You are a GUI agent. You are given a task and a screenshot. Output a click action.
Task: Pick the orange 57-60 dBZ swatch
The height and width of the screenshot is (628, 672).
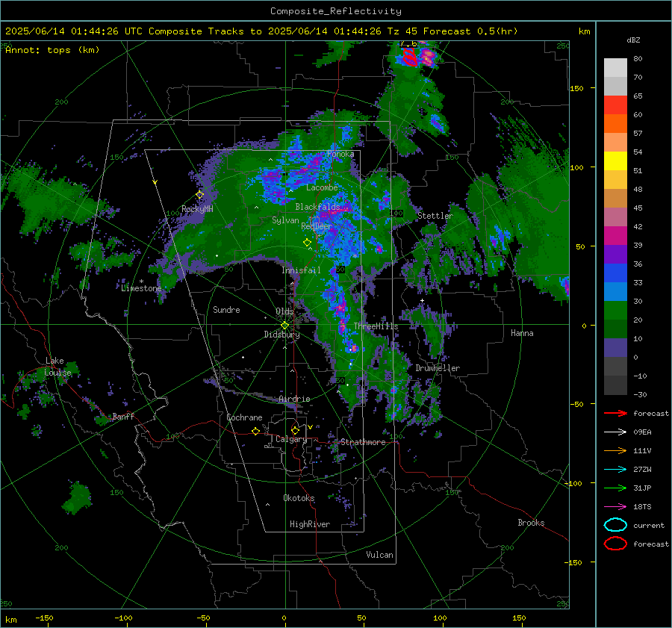tap(615, 124)
